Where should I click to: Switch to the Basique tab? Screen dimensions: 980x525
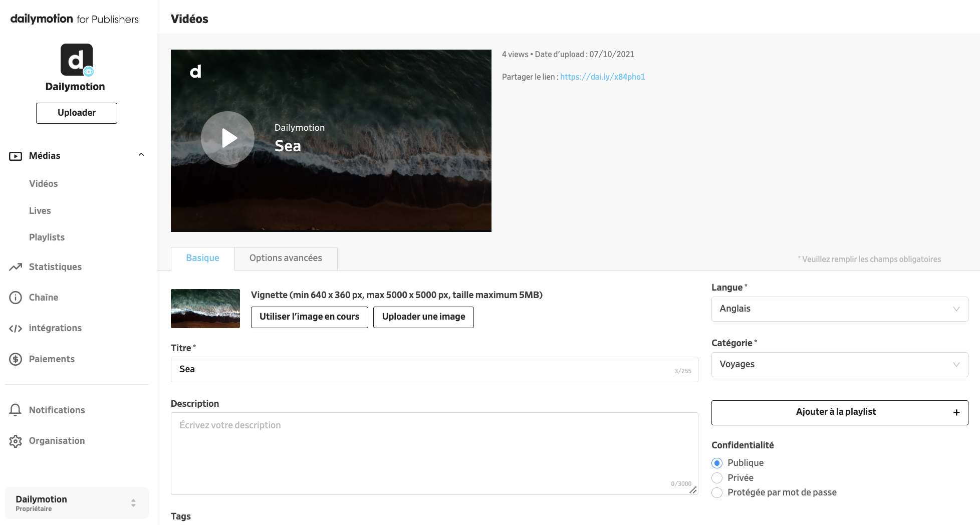pyautogui.click(x=202, y=258)
